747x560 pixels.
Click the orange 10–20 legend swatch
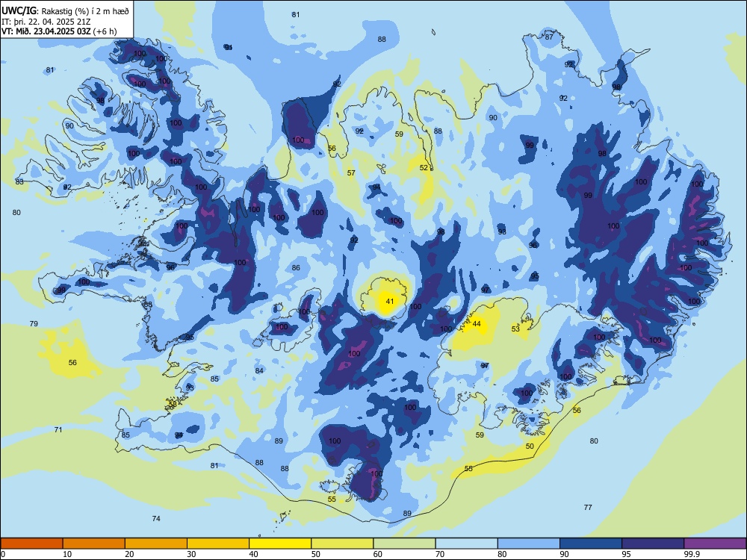pos(94,544)
